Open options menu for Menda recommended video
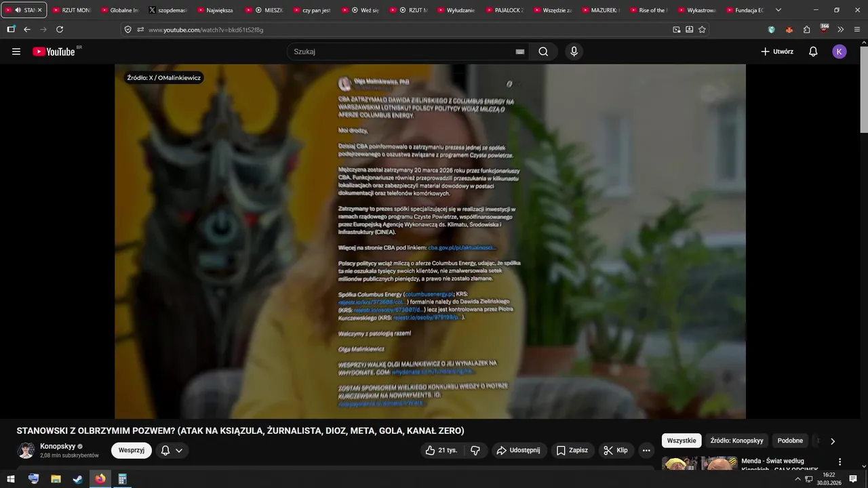Screen dimensions: 868x488 point(840,462)
